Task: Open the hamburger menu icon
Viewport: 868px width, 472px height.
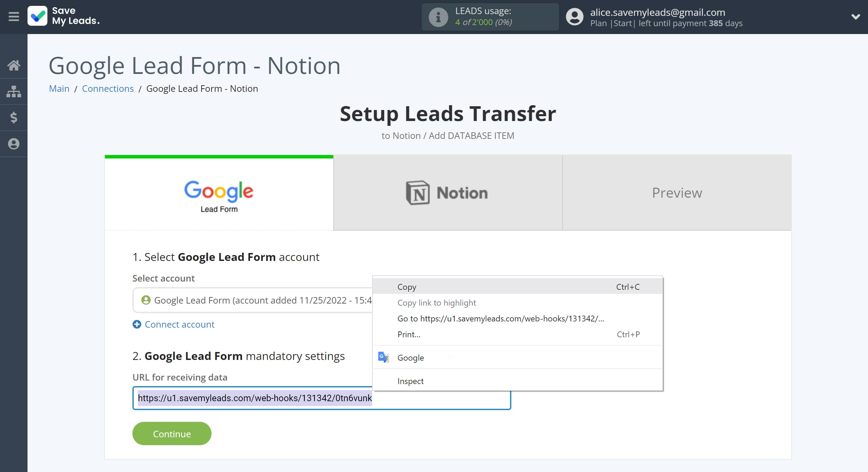Action: [x=14, y=17]
